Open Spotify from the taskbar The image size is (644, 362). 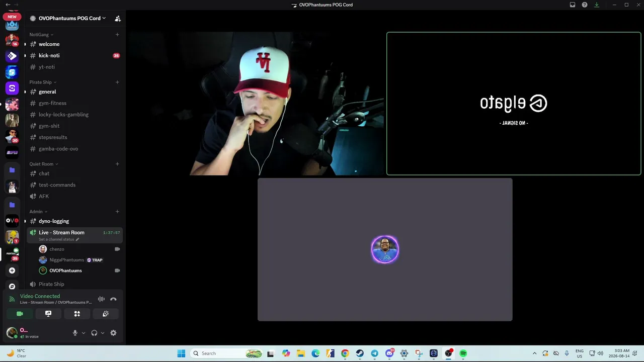463,353
